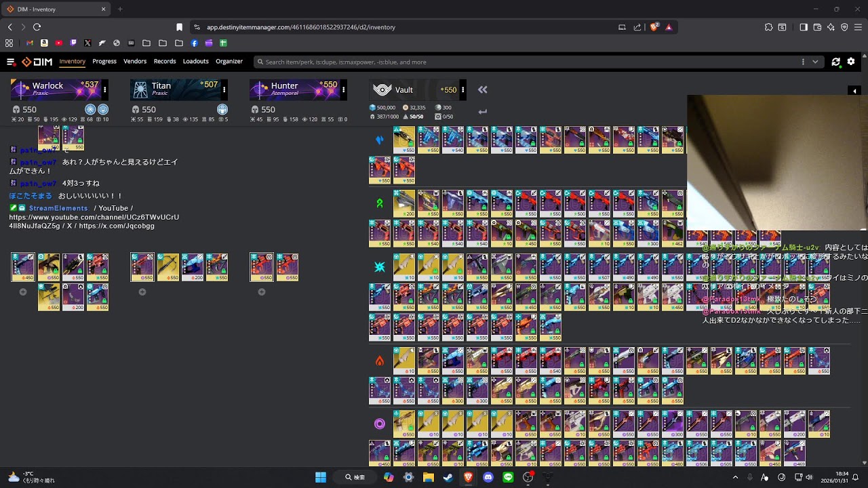Go to the Progress tab
This screenshot has height=488, width=868.
pyautogui.click(x=104, y=62)
